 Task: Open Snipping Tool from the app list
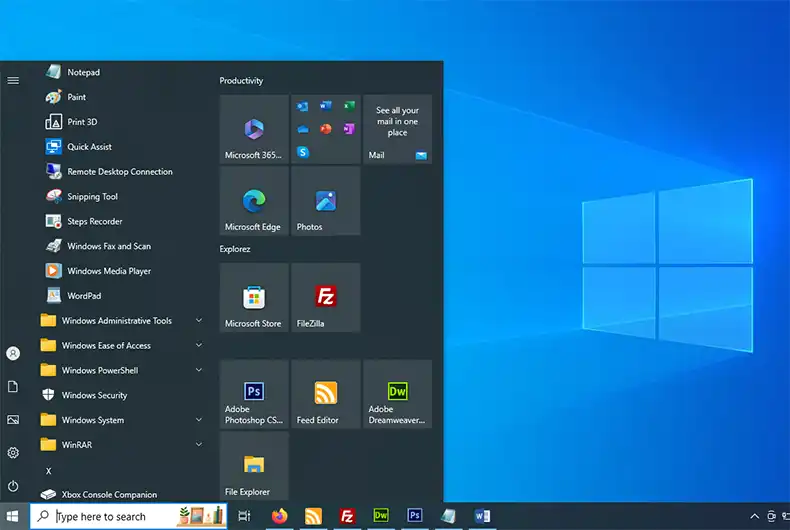92,197
